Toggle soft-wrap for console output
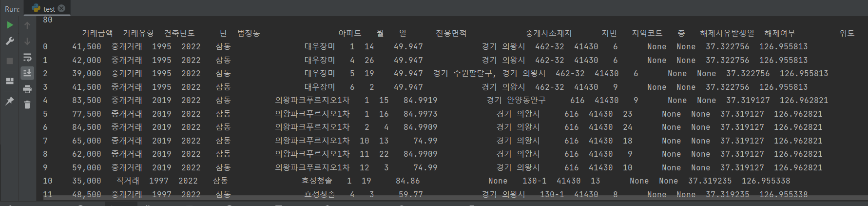Screen dimensions: 868x206 (27, 57)
